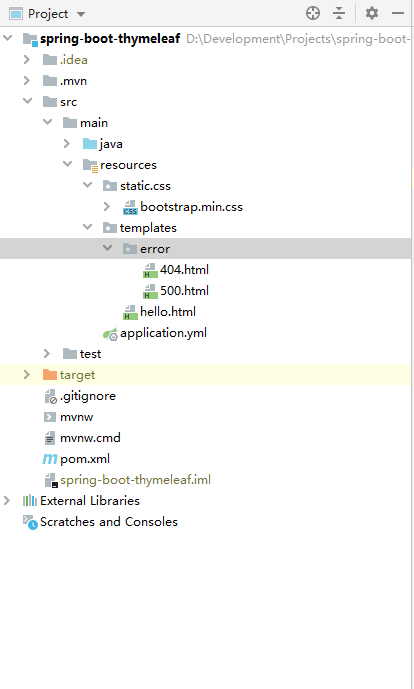Collapse the error folder chevron
The height and width of the screenshot is (689, 414).
coord(107,248)
